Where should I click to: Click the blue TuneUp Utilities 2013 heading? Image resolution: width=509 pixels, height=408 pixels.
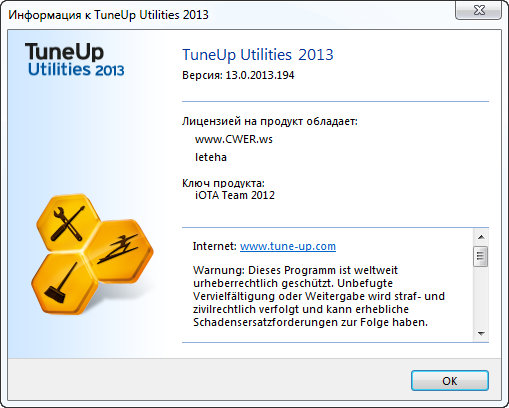click(x=258, y=55)
